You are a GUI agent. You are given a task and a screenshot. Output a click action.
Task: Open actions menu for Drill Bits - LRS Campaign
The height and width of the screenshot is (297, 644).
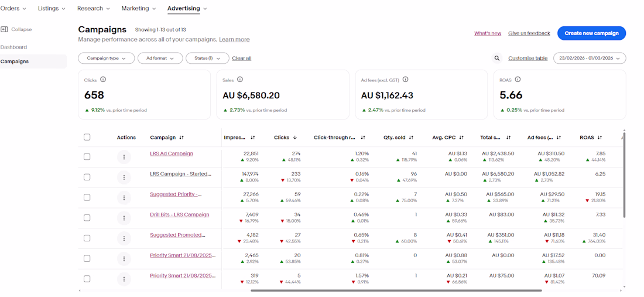(124, 218)
